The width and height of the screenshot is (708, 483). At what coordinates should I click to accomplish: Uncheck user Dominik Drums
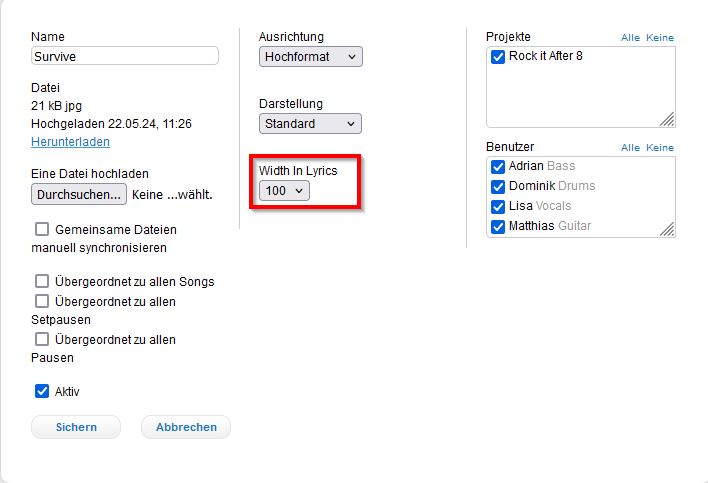[498, 186]
